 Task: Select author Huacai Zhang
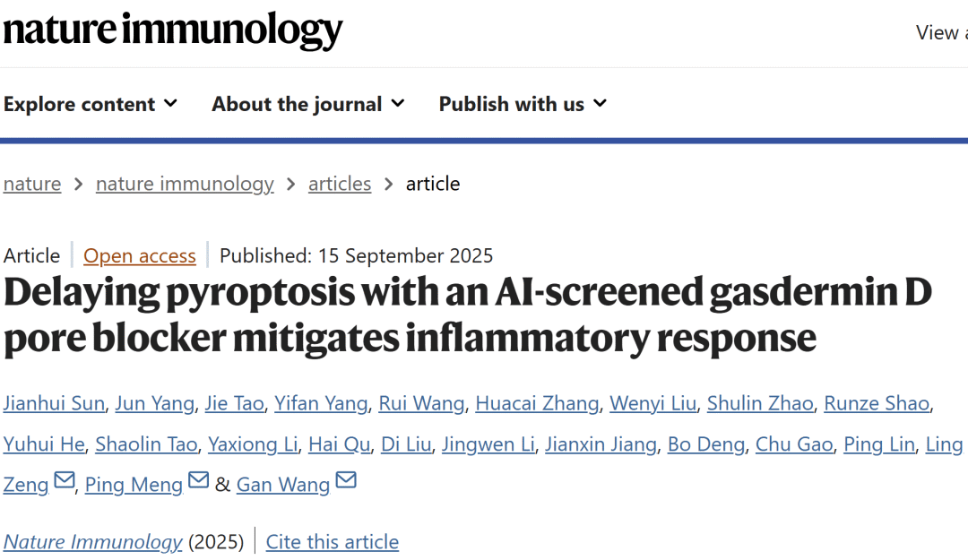(537, 403)
